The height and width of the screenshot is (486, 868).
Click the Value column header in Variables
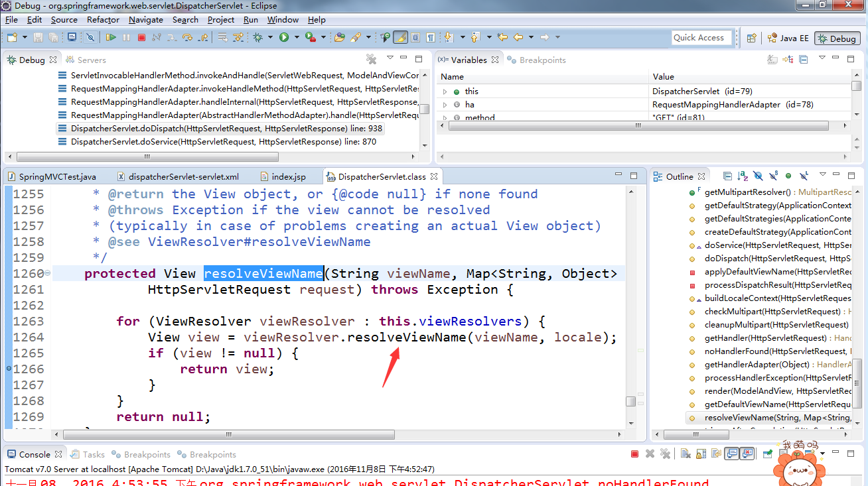(x=750, y=77)
